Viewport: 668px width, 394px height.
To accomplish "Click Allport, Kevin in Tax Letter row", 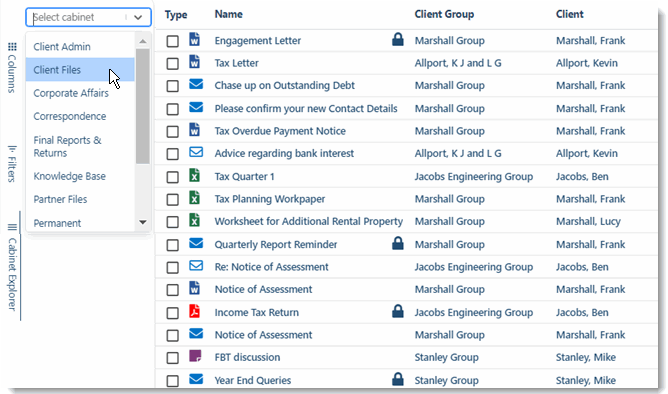I will [x=587, y=63].
